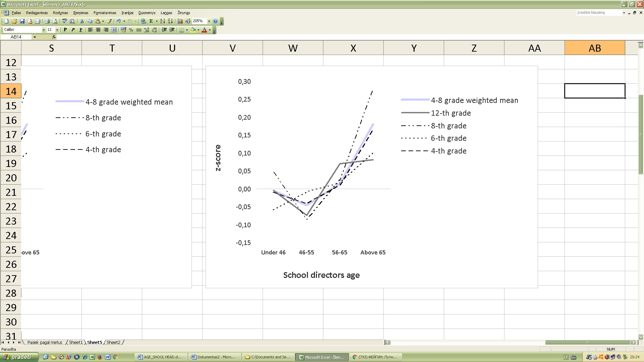Open the Failas menu
The height and width of the screenshot is (362, 644).
coord(16,13)
